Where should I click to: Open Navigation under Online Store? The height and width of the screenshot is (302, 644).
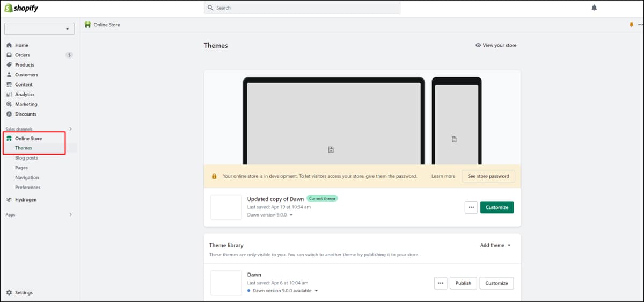(27, 177)
